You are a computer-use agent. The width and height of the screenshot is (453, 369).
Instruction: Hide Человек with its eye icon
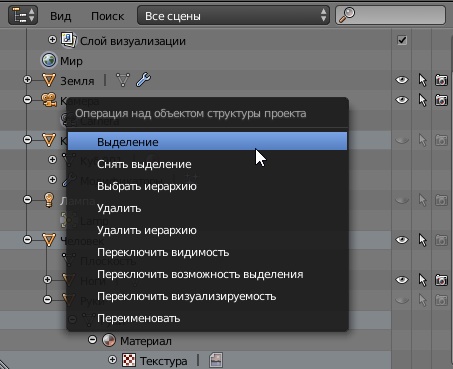[402, 240]
